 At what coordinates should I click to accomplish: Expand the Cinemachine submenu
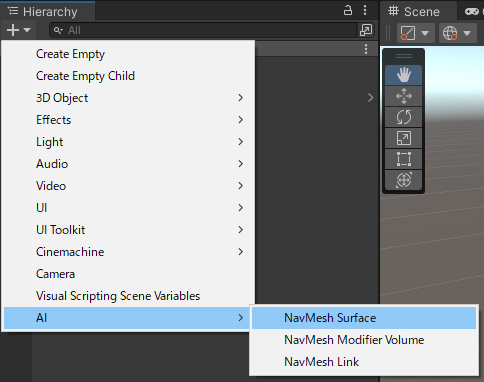(x=128, y=252)
